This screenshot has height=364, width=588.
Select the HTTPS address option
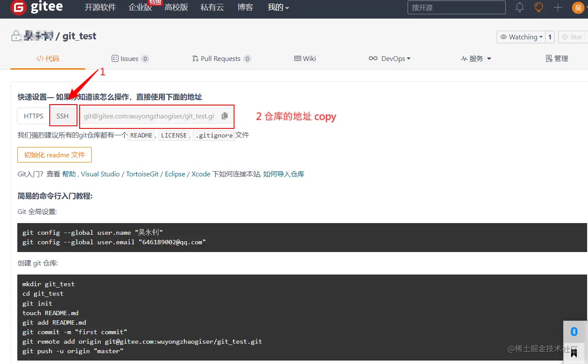point(33,116)
